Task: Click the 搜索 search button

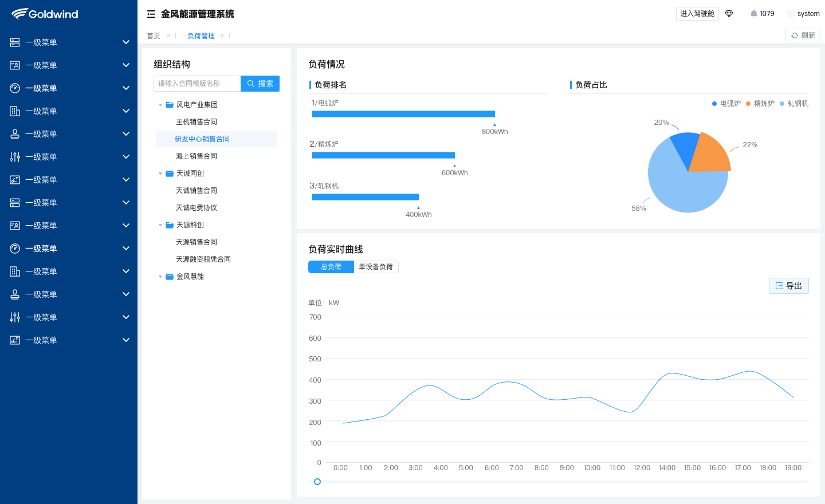Action: 260,84
